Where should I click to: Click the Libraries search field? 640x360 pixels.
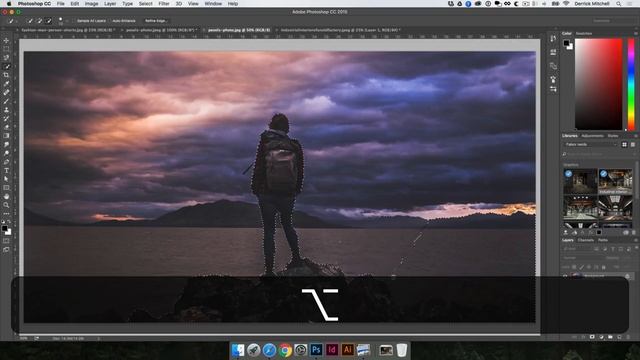(x=599, y=154)
